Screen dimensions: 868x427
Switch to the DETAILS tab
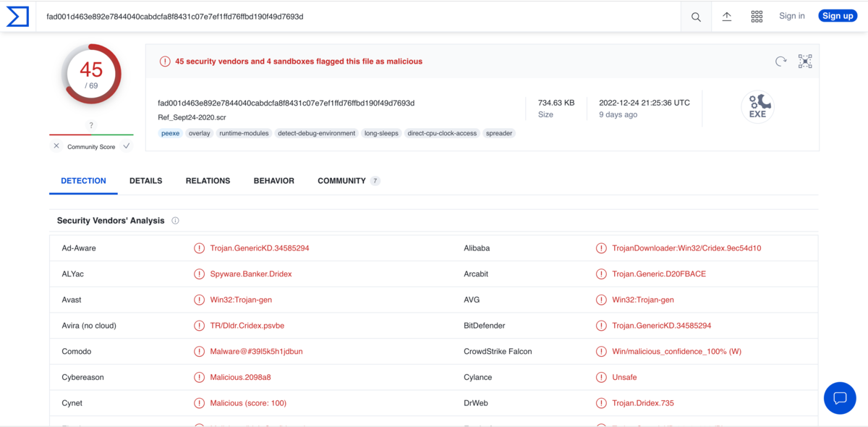click(145, 181)
